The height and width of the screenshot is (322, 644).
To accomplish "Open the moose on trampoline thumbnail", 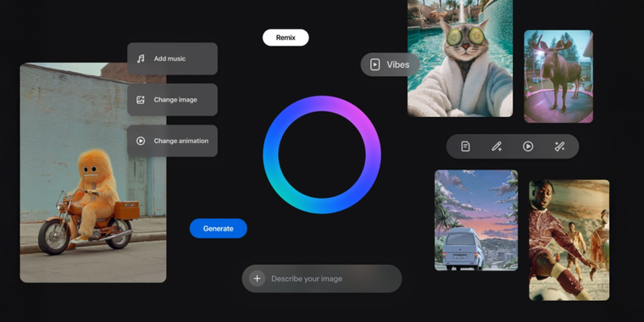I will pyautogui.click(x=558, y=76).
